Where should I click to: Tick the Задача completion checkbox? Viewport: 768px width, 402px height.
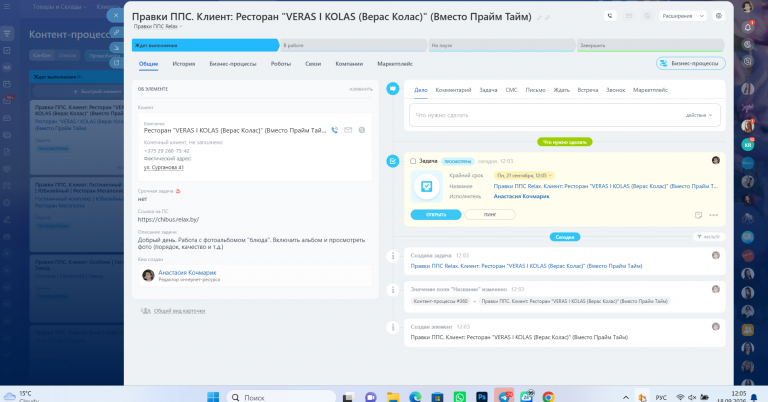tap(413, 161)
